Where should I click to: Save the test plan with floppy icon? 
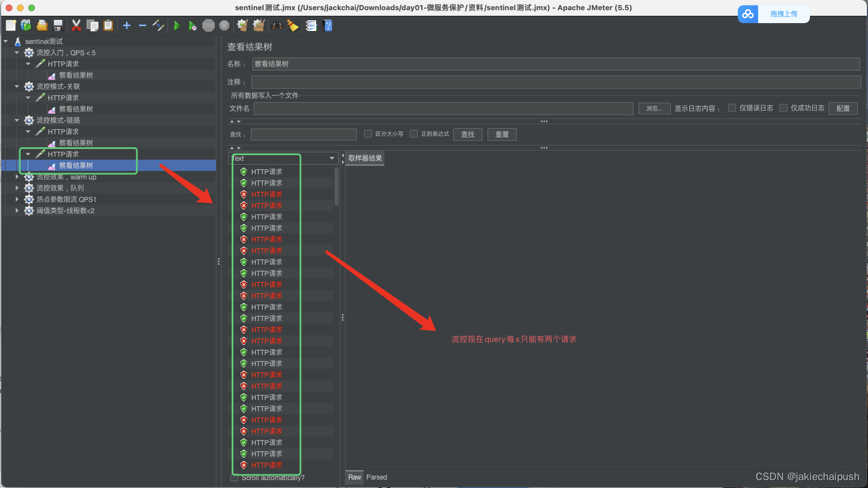57,25
